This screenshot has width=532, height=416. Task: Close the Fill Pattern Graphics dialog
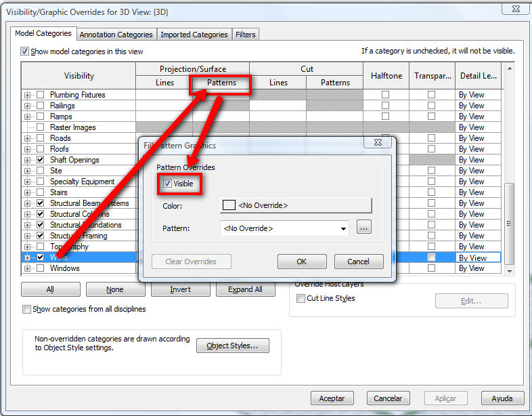pyautogui.click(x=378, y=142)
